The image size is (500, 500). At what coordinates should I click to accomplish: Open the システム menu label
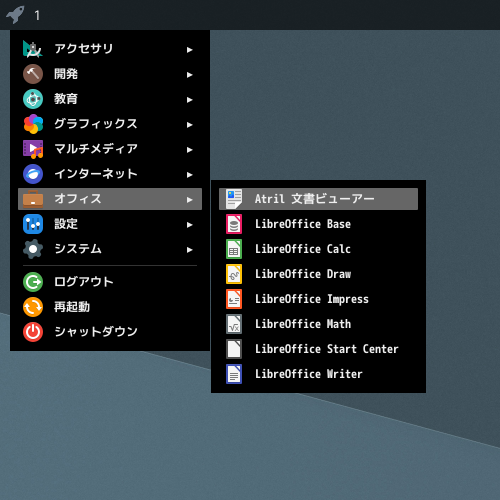(78, 249)
